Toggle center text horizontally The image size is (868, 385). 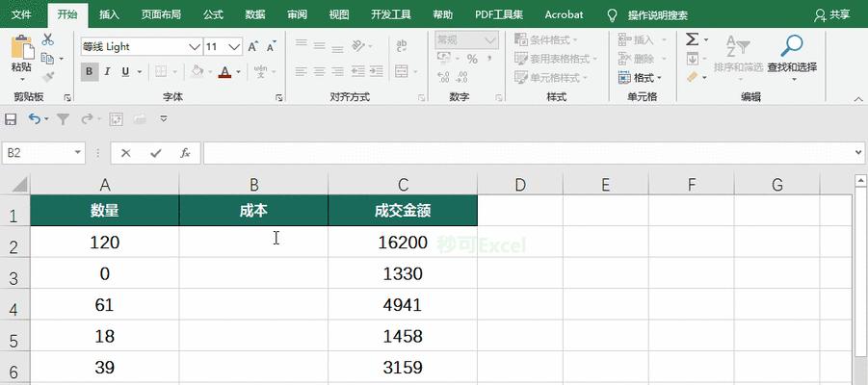pos(320,71)
